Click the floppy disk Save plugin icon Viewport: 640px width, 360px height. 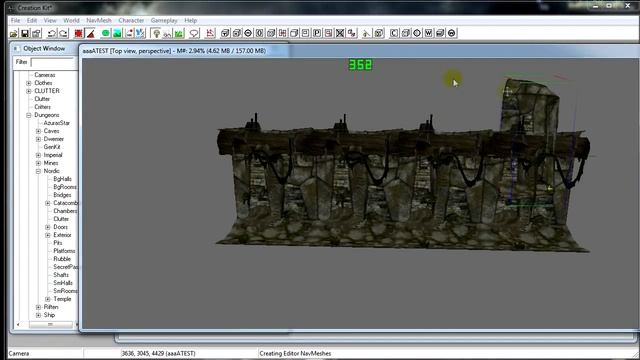[x=25, y=33]
